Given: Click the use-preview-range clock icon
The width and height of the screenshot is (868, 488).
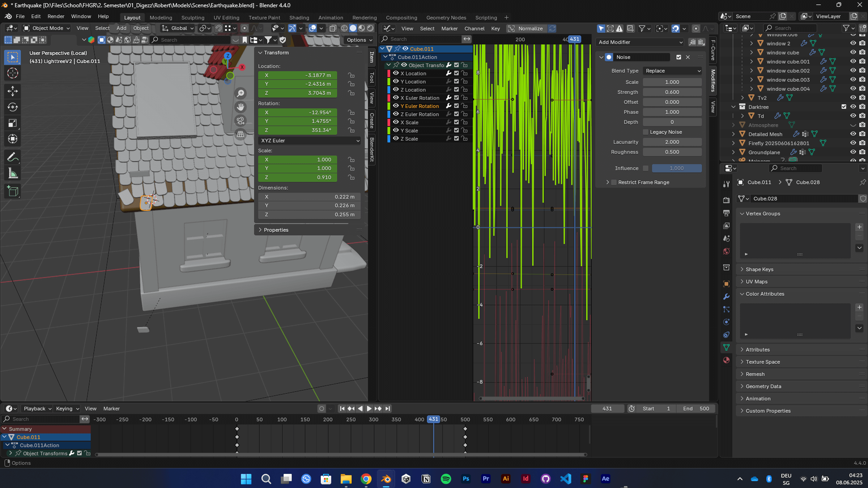Looking at the screenshot, I should pos(631,408).
